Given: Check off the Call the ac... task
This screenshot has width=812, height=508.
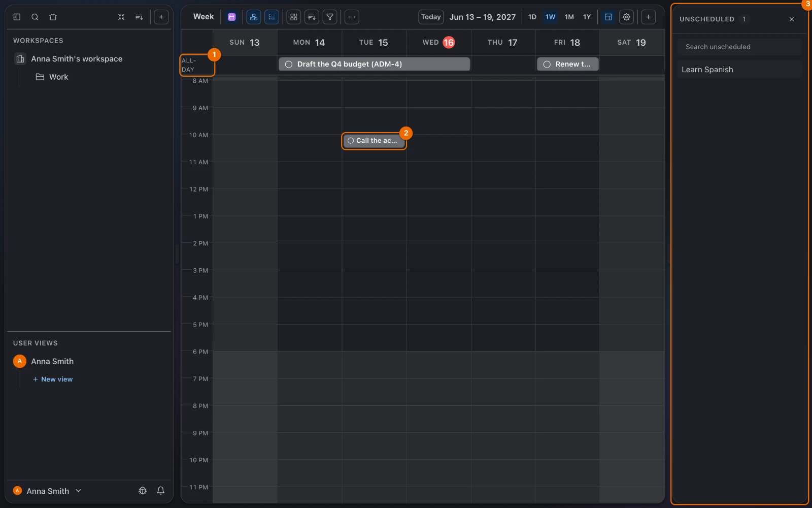Looking at the screenshot, I should click(x=351, y=141).
